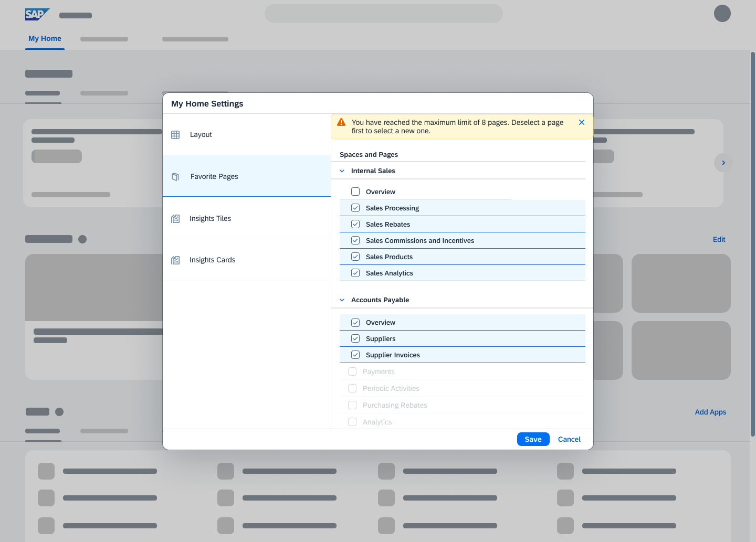Click the Edit link in background page

(719, 239)
